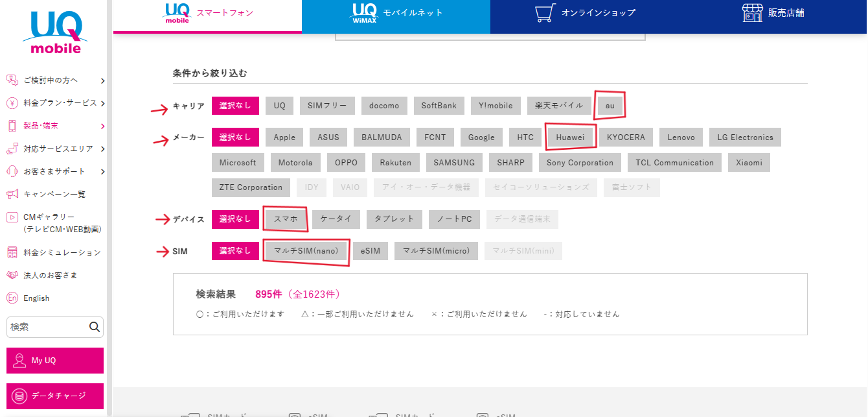868x417 pixels.
Task: Click the En language icon
Action: (x=12, y=298)
